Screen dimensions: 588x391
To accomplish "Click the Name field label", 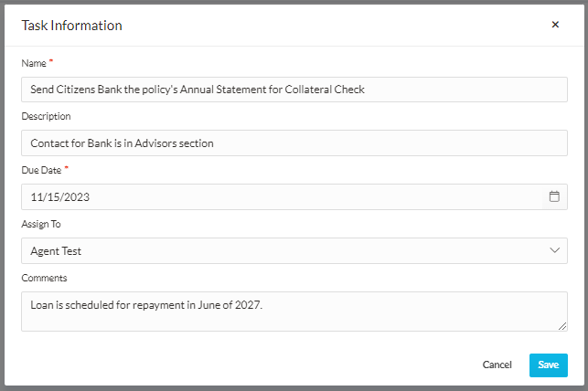I will tap(32, 62).
